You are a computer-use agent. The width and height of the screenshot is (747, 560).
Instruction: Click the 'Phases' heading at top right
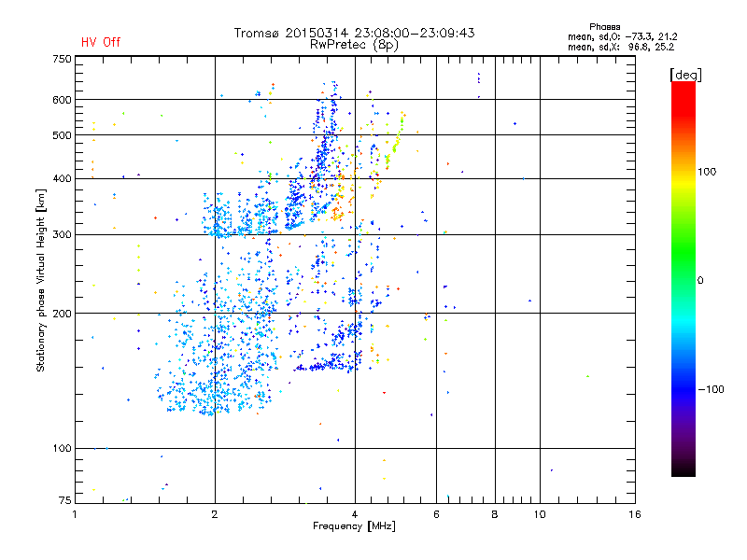604,27
